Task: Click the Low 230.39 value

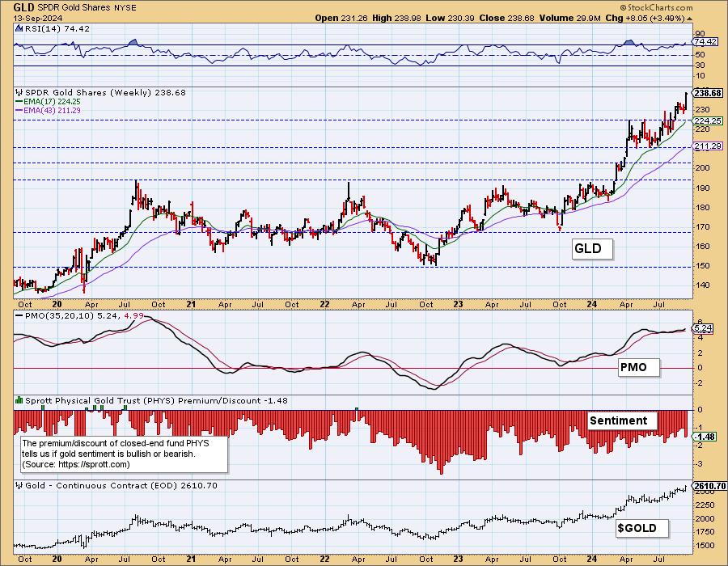Action: 450,18
